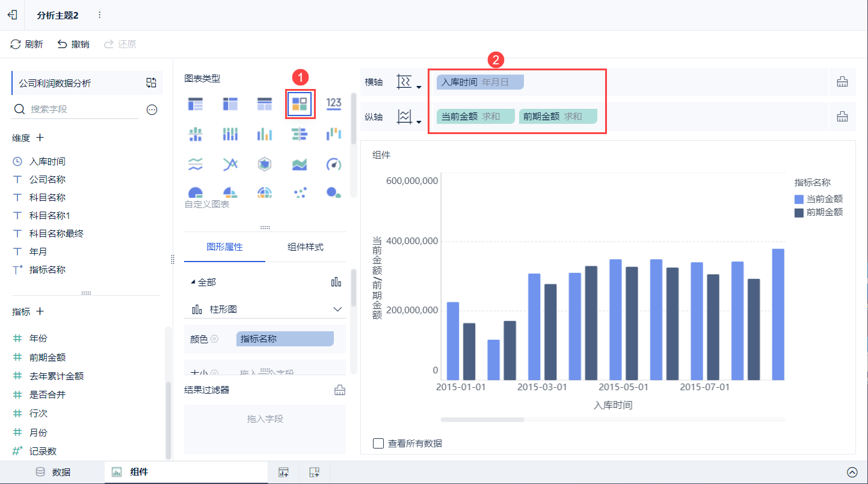Switch to the 数据 bottom tab
The height and width of the screenshot is (484, 868).
click(53, 473)
